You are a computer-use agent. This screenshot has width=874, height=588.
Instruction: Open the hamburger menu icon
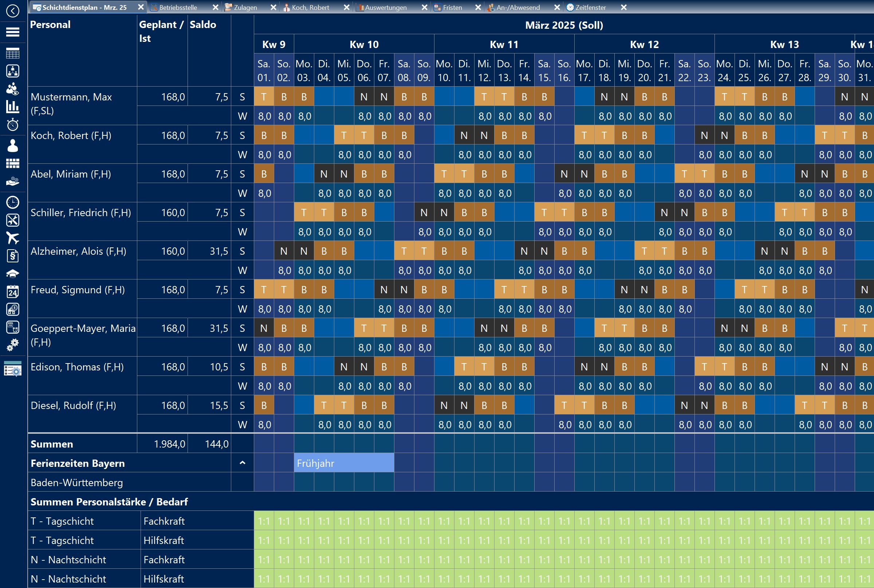pos(13,32)
